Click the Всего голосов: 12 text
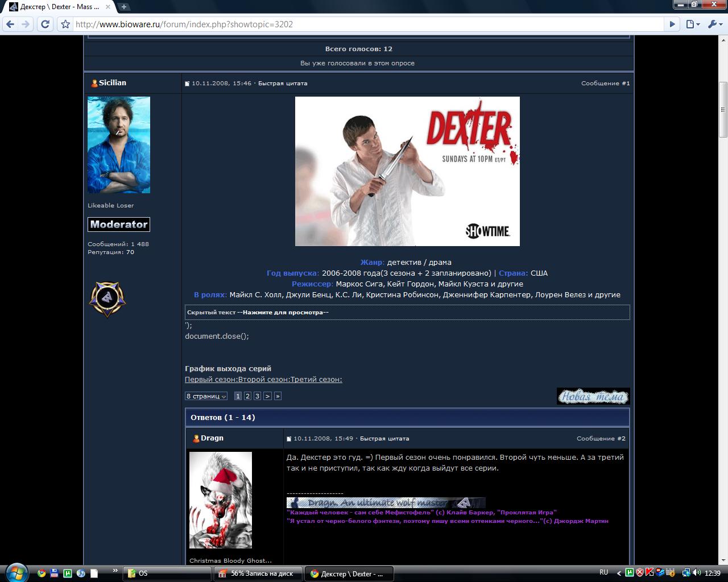 [x=359, y=49]
